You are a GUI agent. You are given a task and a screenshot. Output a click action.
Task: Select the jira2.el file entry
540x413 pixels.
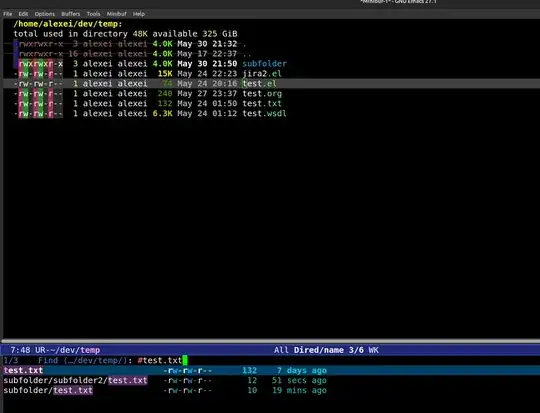[262, 74]
